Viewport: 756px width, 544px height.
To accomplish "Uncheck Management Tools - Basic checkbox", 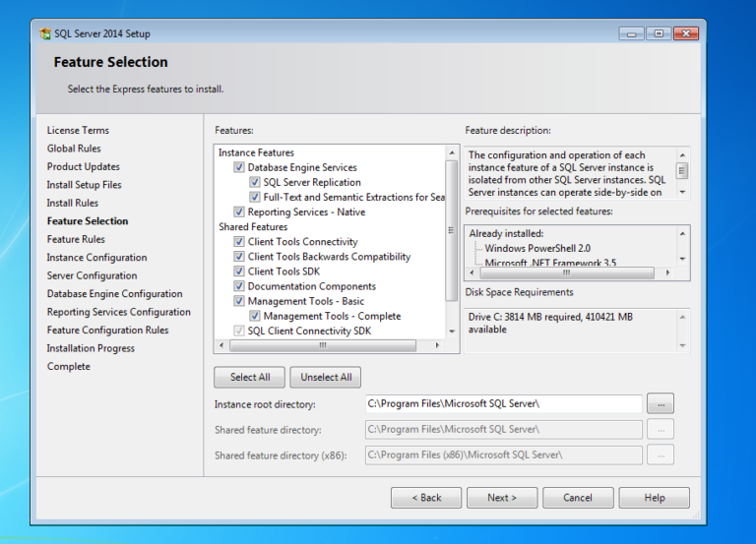I will click(238, 301).
